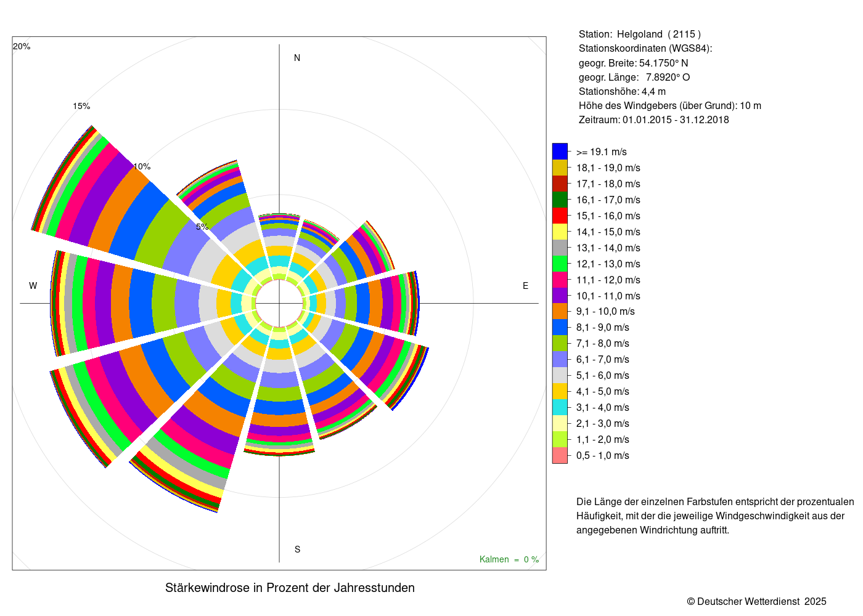
Task: Click the '5,1 - 6,0 m/s' legend label
Action: [x=603, y=376]
